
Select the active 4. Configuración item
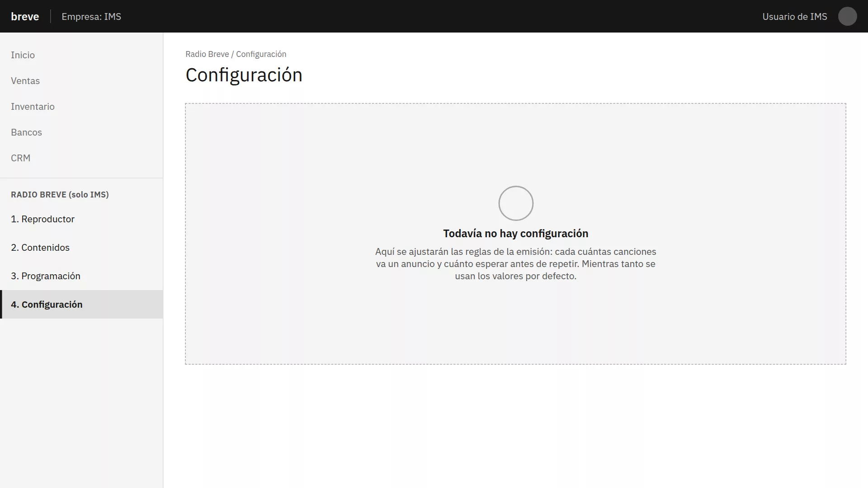pos(81,305)
